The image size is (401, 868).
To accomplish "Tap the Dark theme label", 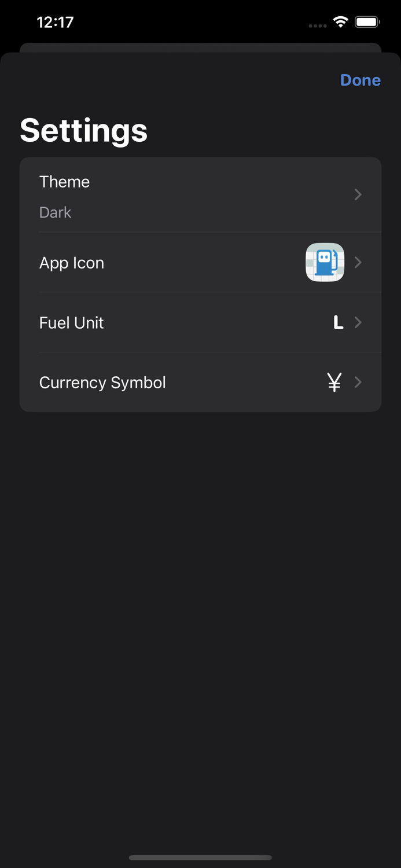I will point(55,212).
